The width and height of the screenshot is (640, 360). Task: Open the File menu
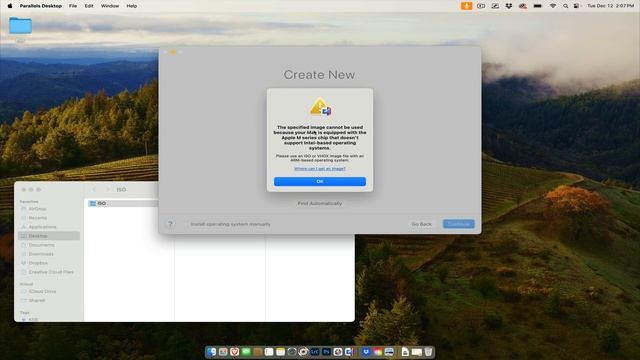(x=73, y=6)
